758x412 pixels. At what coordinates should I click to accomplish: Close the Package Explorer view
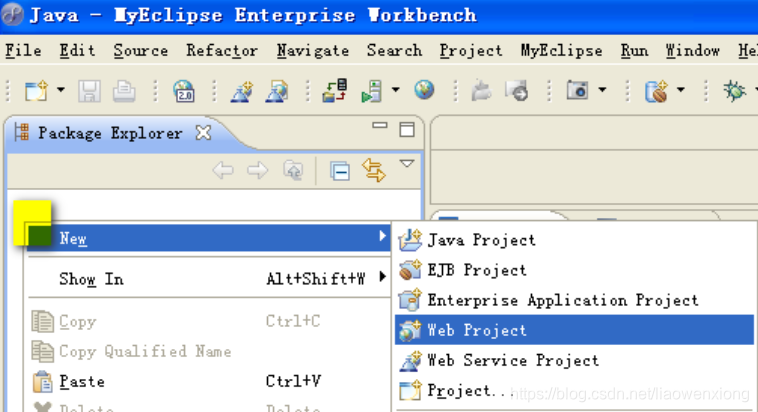[x=204, y=132]
